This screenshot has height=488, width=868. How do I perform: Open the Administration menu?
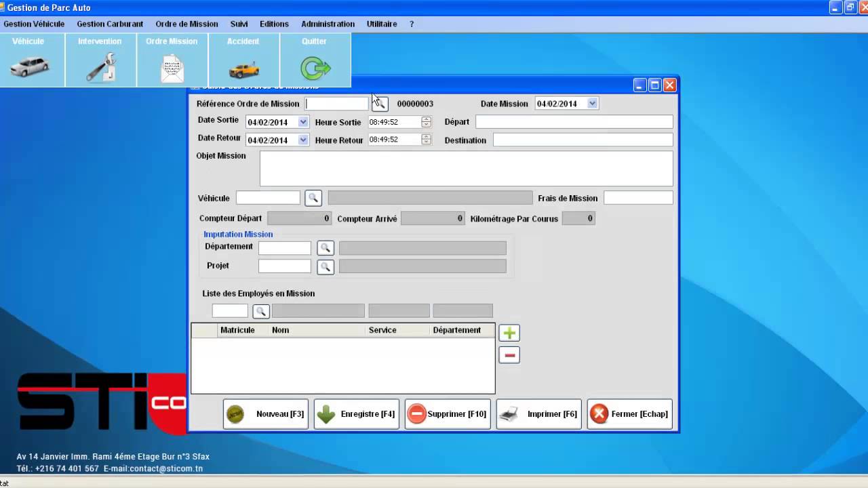[x=328, y=24]
